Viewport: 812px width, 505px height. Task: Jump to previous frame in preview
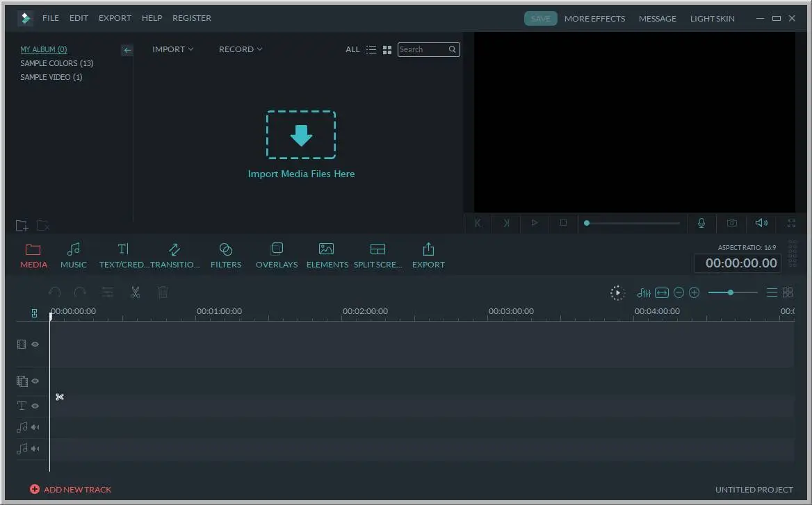point(478,223)
